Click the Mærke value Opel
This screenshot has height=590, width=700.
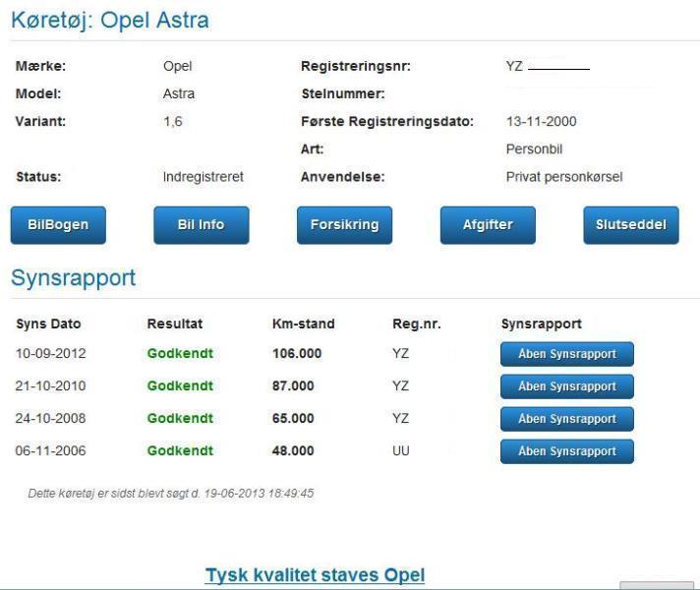pyautogui.click(x=178, y=67)
